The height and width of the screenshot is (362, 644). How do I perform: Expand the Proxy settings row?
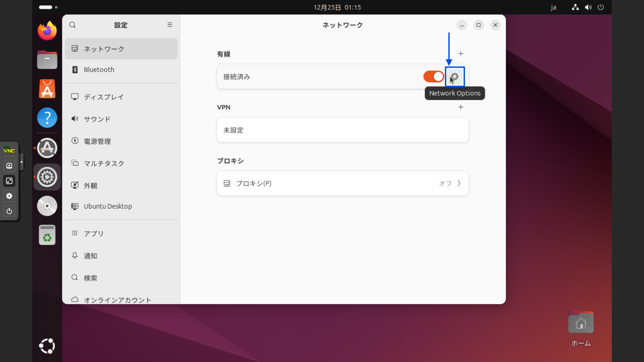point(342,183)
